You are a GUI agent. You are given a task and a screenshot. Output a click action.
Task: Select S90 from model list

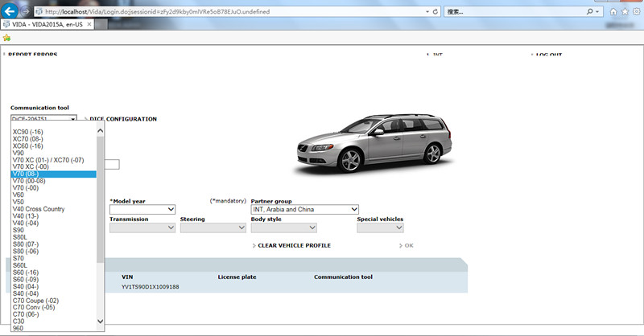pos(54,230)
